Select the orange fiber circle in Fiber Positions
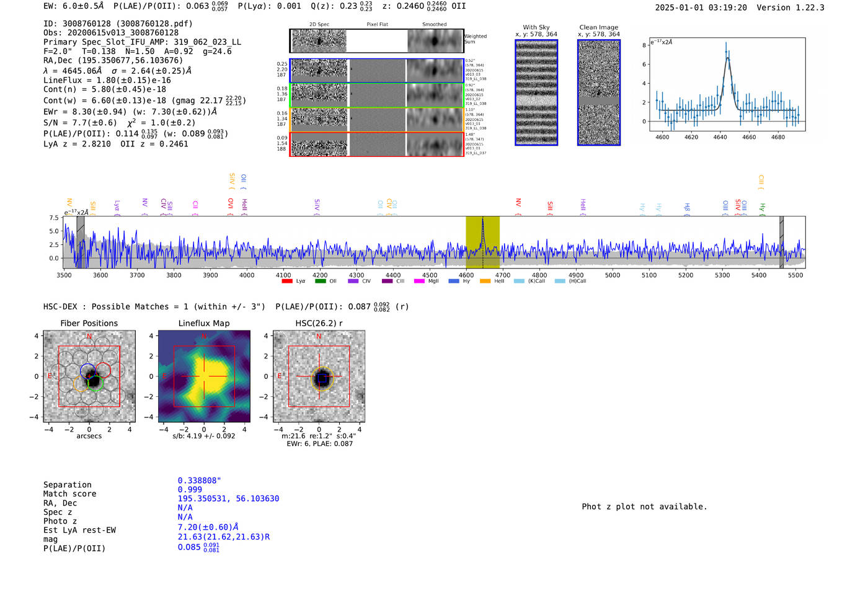This screenshot has width=868, height=591. (81, 383)
